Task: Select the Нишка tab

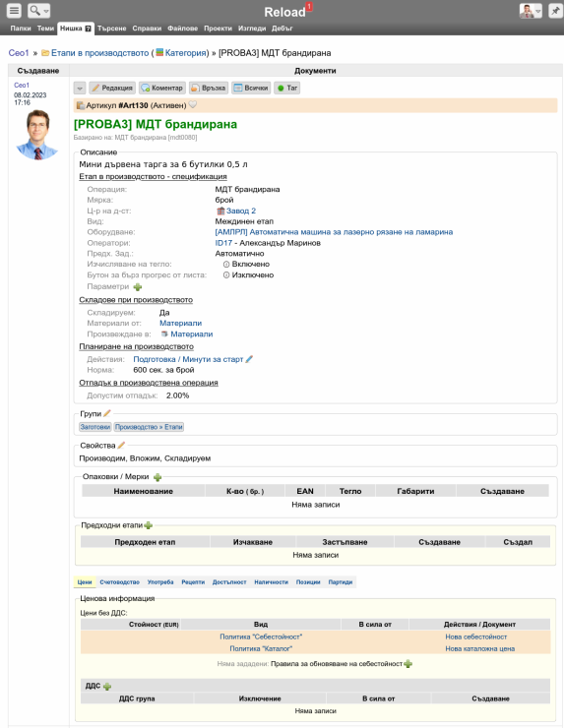Action: point(76,29)
